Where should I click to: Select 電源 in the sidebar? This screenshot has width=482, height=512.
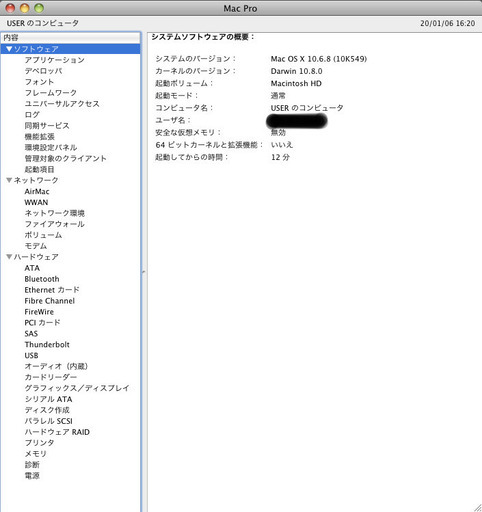(x=32, y=476)
